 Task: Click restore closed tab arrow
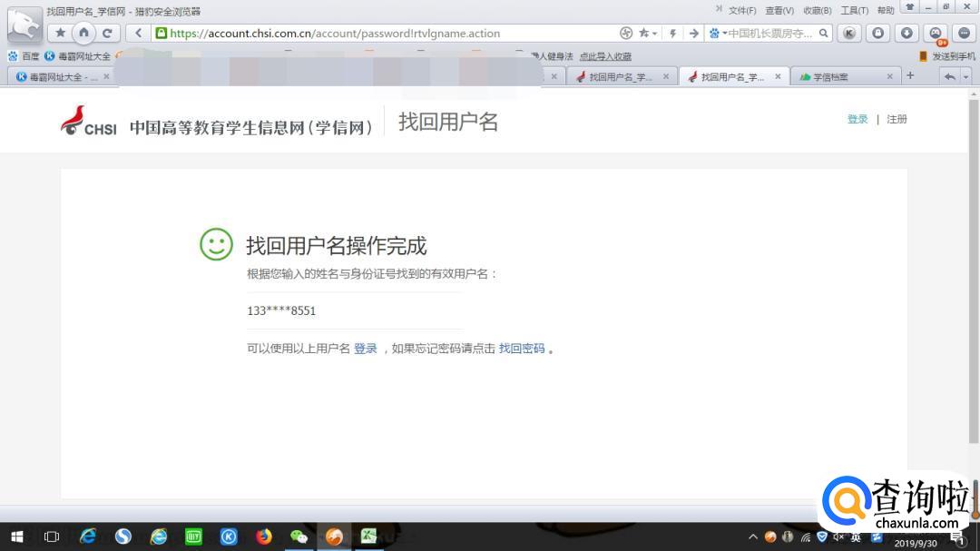949,76
